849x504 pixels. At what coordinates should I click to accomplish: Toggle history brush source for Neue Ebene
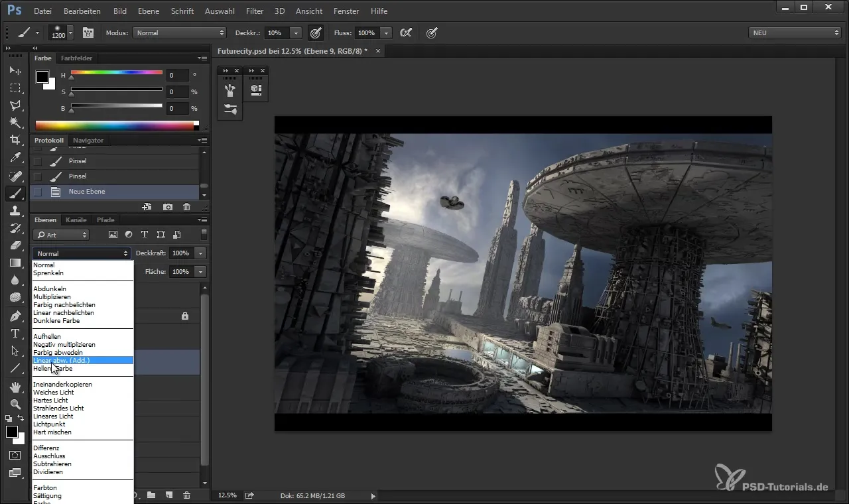38,192
